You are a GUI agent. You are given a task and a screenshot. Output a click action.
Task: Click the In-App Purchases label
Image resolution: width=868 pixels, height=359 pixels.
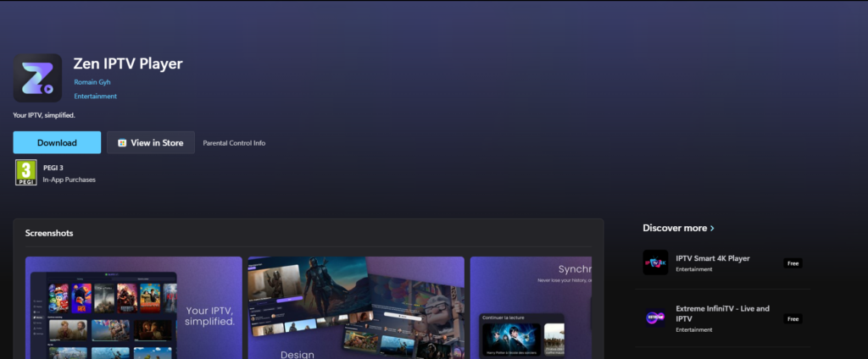[x=70, y=179]
